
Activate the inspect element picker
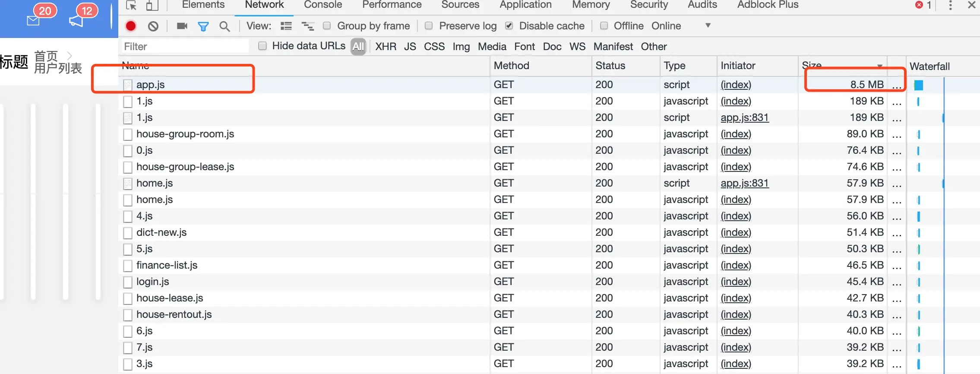click(x=131, y=5)
